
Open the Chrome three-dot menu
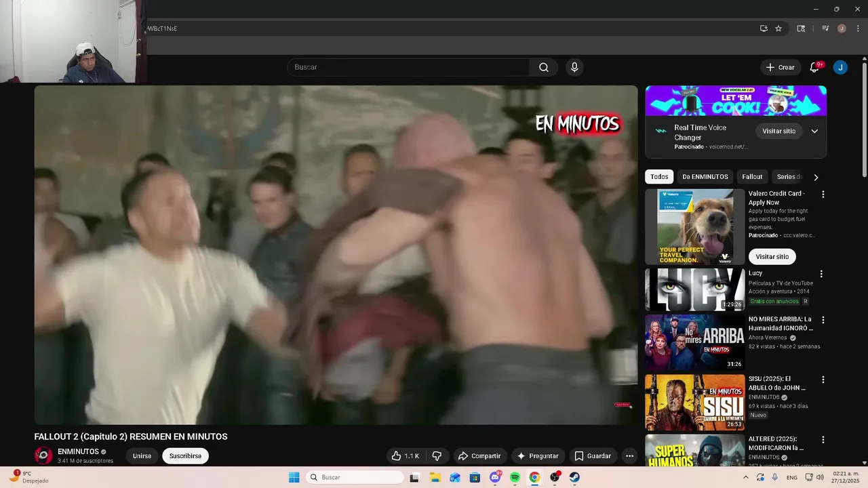[858, 28]
